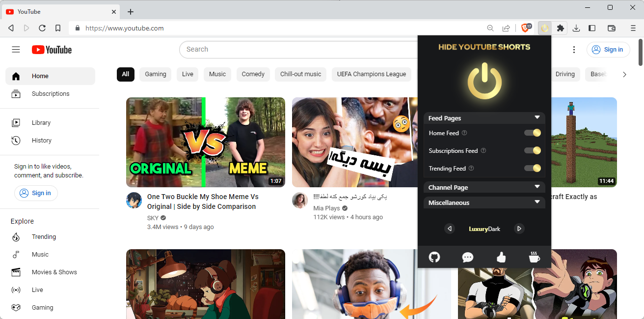Screen dimensions: 644x319
Task: Toggle the Trending Feed switch
Action: pyautogui.click(x=533, y=168)
